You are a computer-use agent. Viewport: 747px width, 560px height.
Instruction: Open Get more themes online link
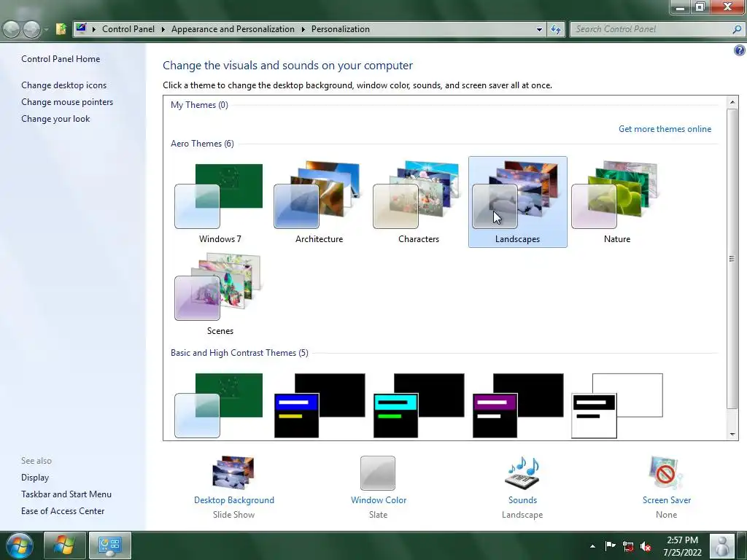665,129
